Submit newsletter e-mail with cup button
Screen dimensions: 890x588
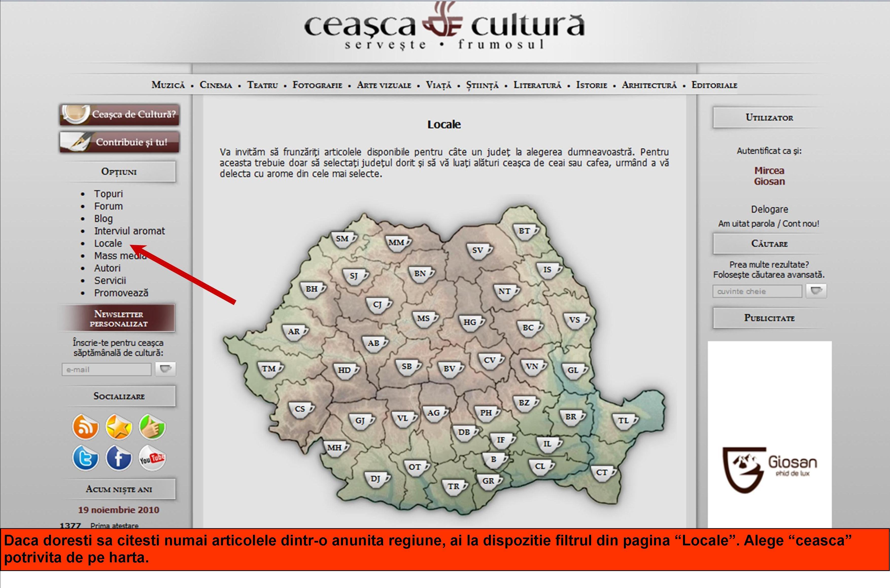165,369
